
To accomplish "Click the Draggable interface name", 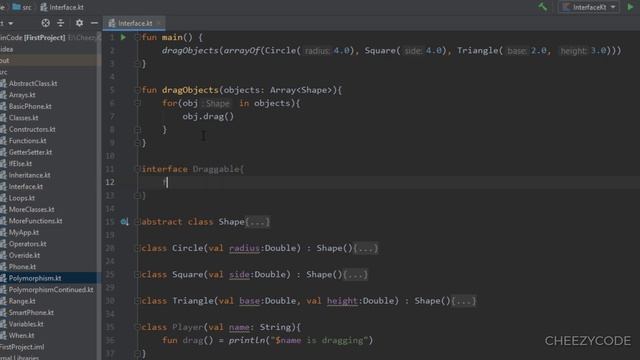I will tap(216, 169).
